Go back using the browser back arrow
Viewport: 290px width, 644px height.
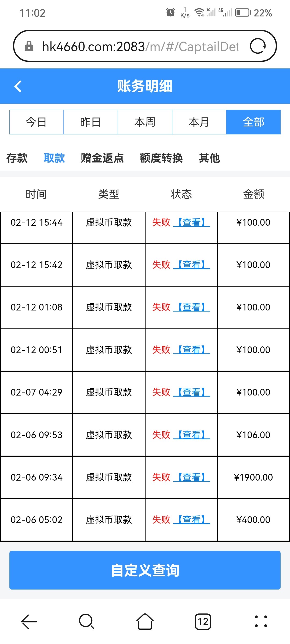coord(29,621)
